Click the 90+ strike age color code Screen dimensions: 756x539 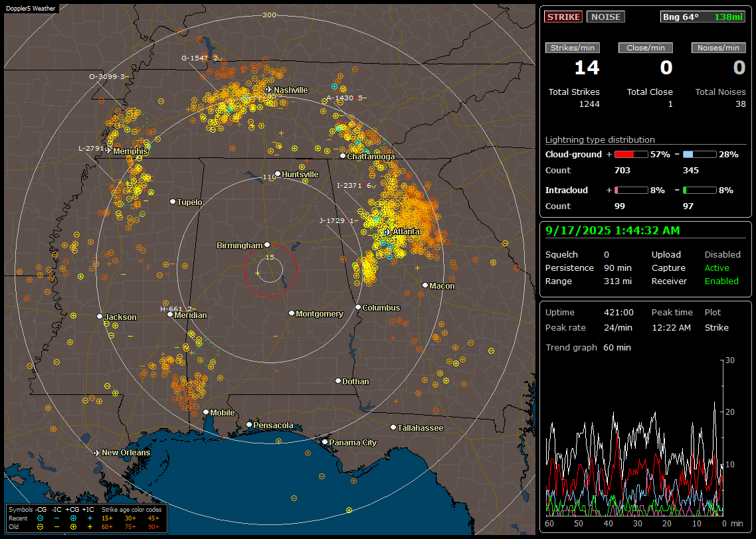[154, 527]
